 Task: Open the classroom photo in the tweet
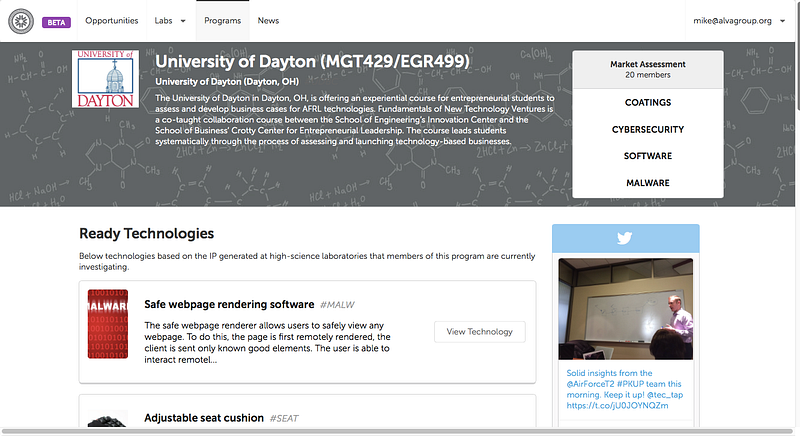(x=626, y=309)
